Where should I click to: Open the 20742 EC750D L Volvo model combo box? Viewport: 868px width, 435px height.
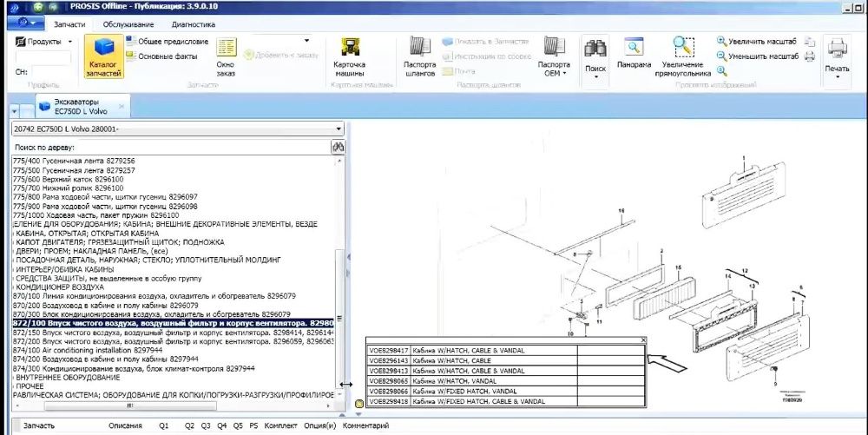pyautogui.click(x=178, y=129)
